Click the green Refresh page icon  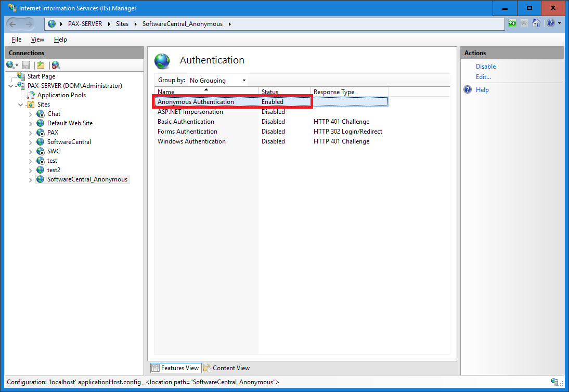point(512,23)
